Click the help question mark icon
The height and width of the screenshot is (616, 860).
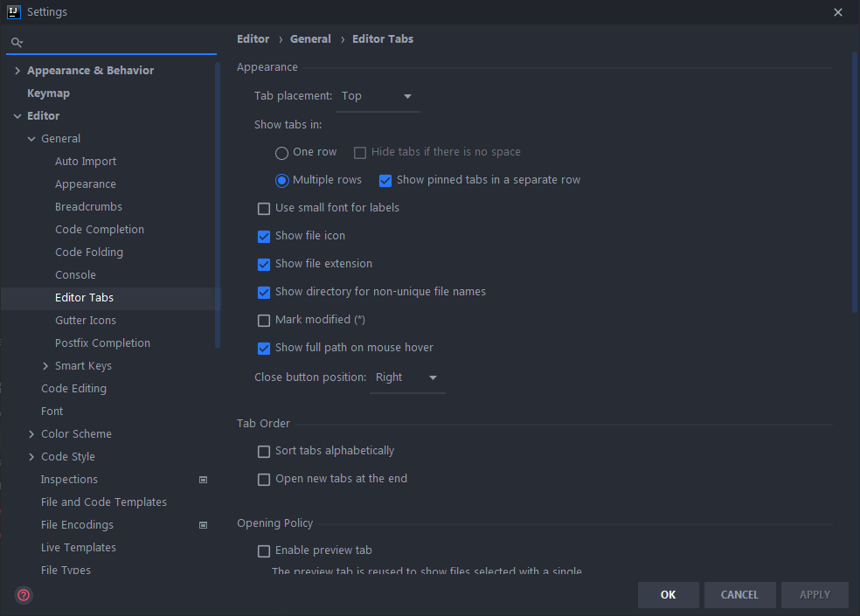pyautogui.click(x=24, y=595)
